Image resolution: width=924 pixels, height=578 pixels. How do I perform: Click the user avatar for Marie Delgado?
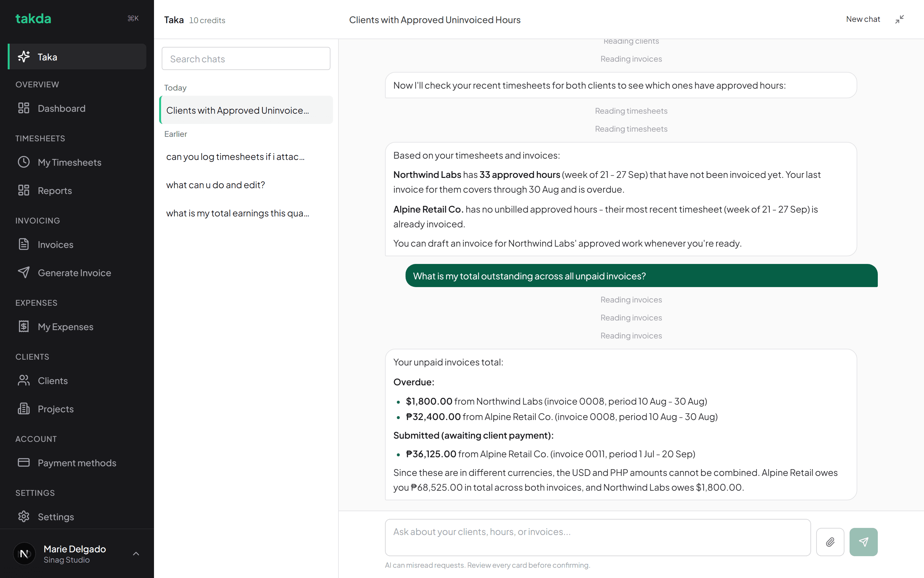tap(24, 554)
